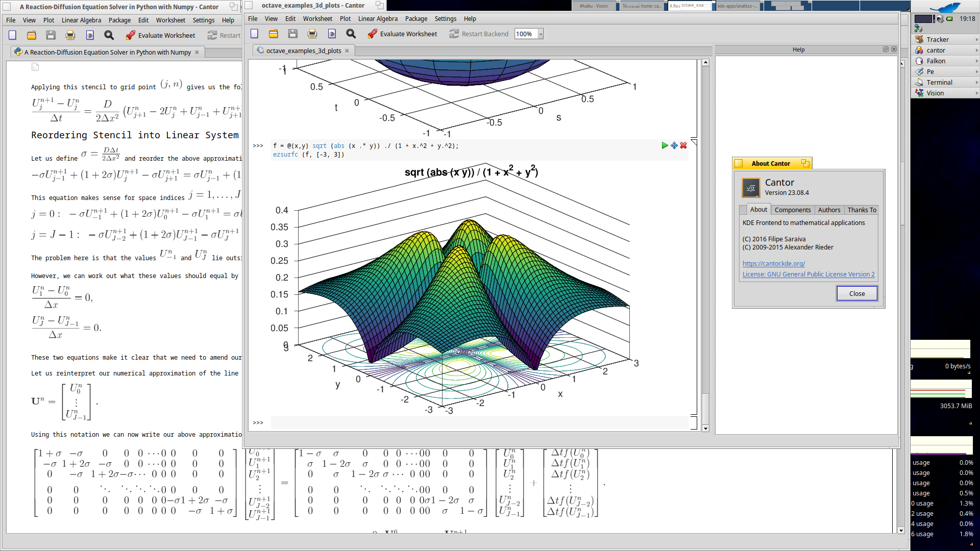
Task: Select the #haiku - Vision window tab
Action: pos(593,6)
